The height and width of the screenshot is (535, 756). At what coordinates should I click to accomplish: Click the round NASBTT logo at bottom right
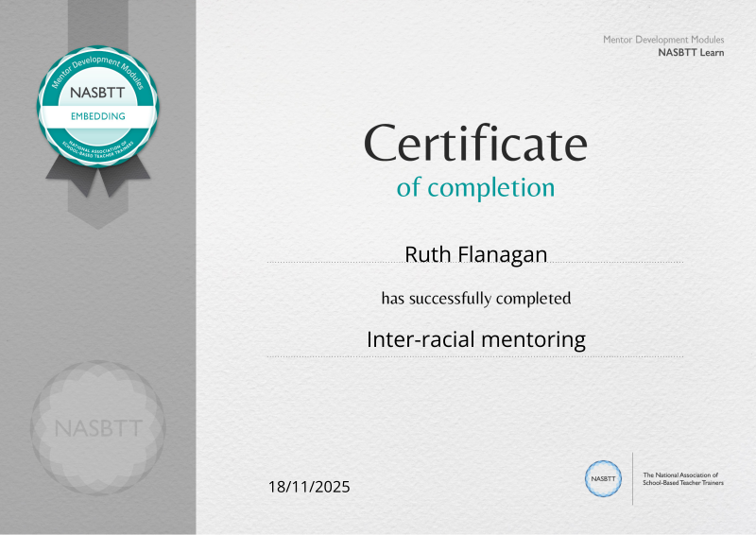603,478
